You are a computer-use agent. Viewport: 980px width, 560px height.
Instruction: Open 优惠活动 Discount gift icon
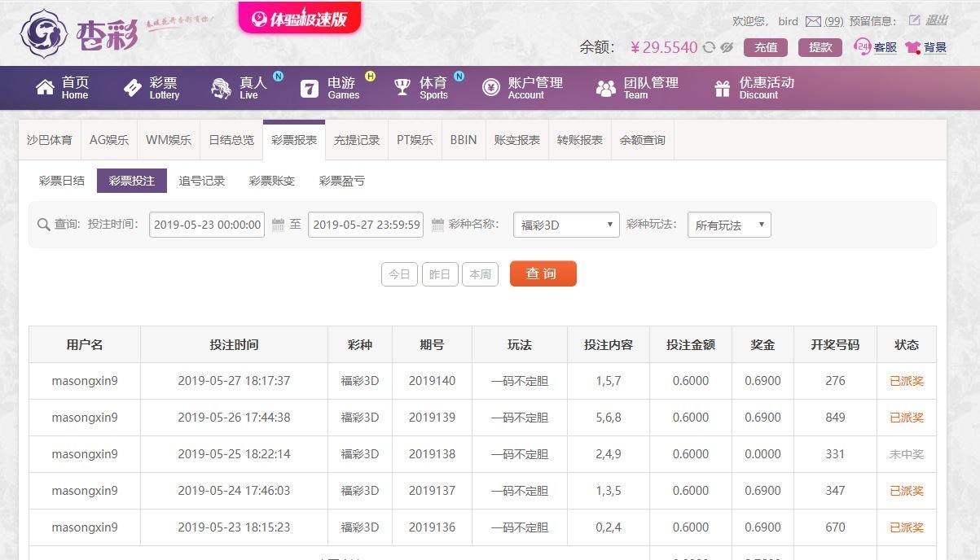click(x=723, y=88)
